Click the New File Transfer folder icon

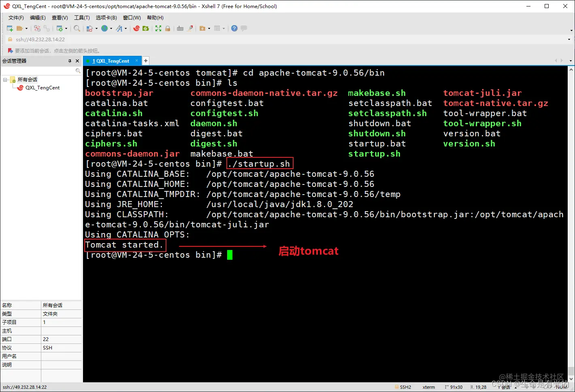coord(202,28)
